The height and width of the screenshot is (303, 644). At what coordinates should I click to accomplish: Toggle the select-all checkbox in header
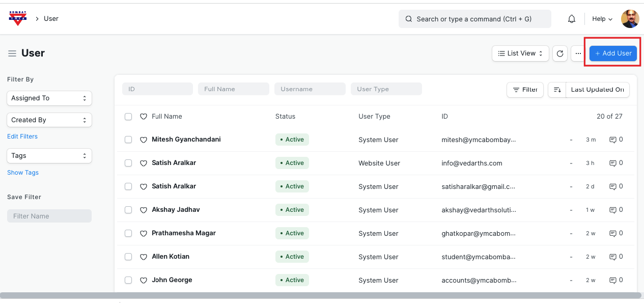[x=128, y=117]
